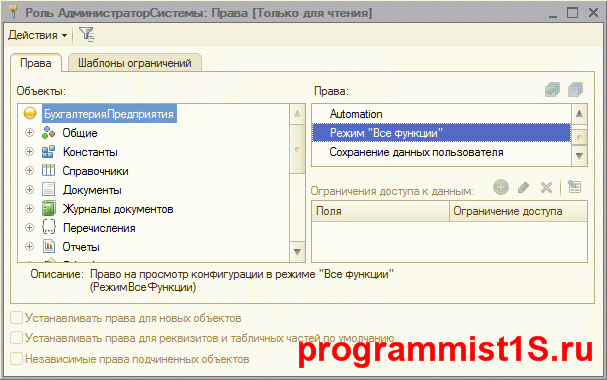Viewport: 607px width, 380px height.
Task: Expand the Отчеты tree branch
Action: click(x=29, y=246)
